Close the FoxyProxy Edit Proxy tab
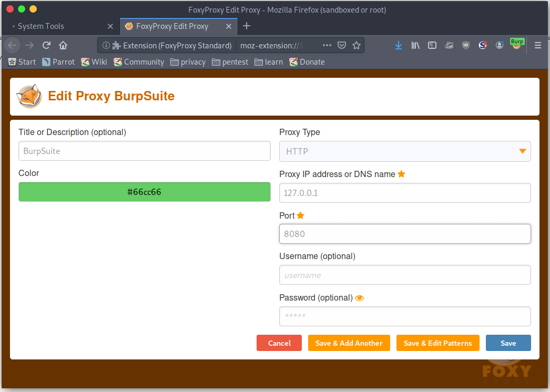 pyautogui.click(x=229, y=26)
